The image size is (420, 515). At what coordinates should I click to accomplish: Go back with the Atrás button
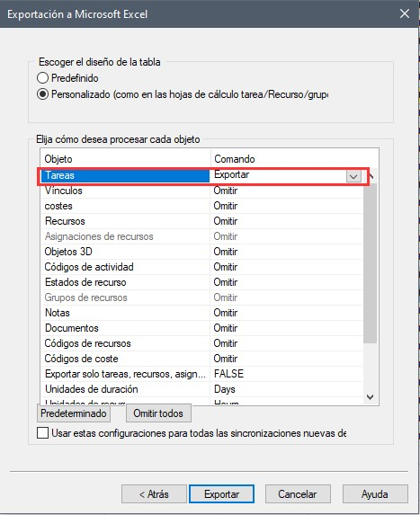coord(154,494)
